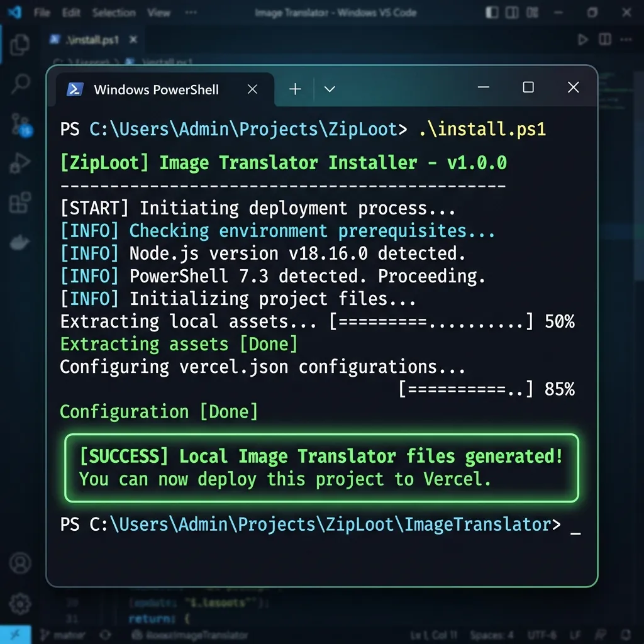The width and height of the screenshot is (644, 644).
Task: Split the editor using the VS Code split icon
Action: pyautogui.click(x=604, y=40)
